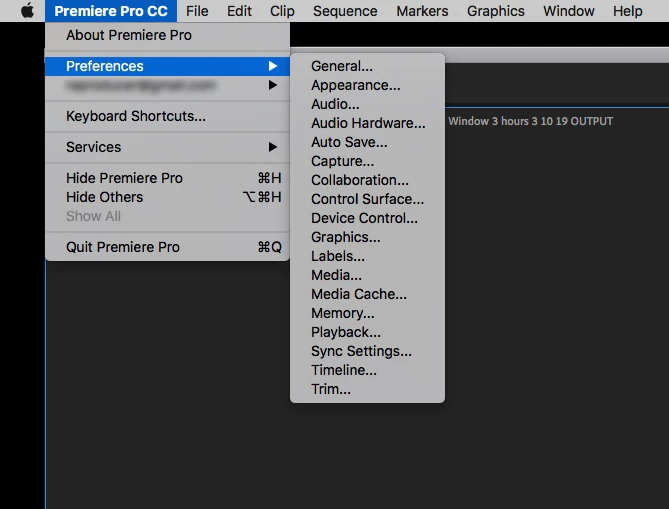This screenshot has width=669, height=509.
Task: Select About Premiere Pro
Action: point(167,35)
